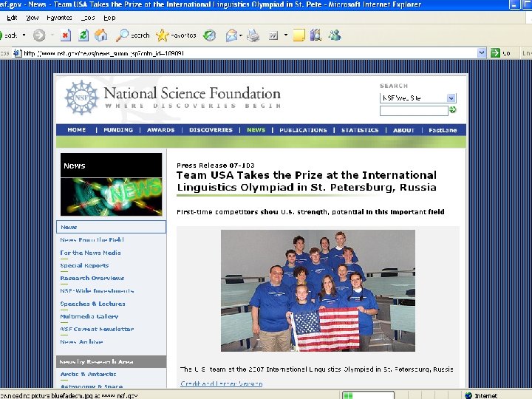
Task: Expand the address bar URL dropdown
Action: [x=482, y=53]
